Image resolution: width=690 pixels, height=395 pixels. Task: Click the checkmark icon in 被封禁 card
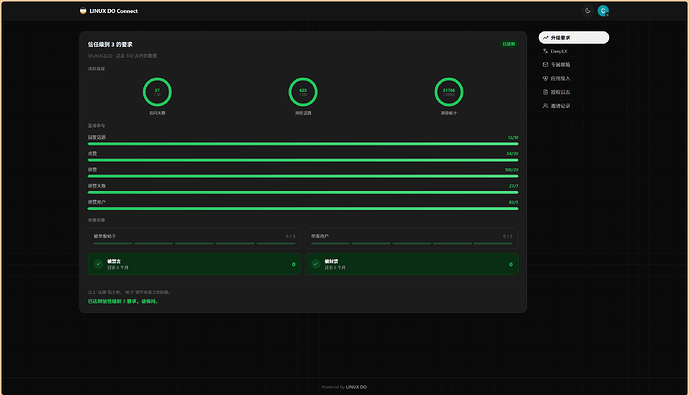(316, 264)
